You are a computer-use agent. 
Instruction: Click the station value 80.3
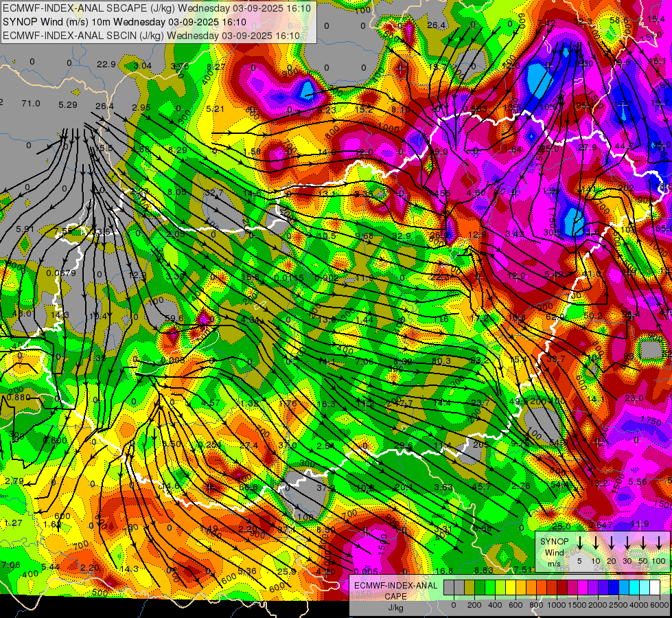coord(441,361)
